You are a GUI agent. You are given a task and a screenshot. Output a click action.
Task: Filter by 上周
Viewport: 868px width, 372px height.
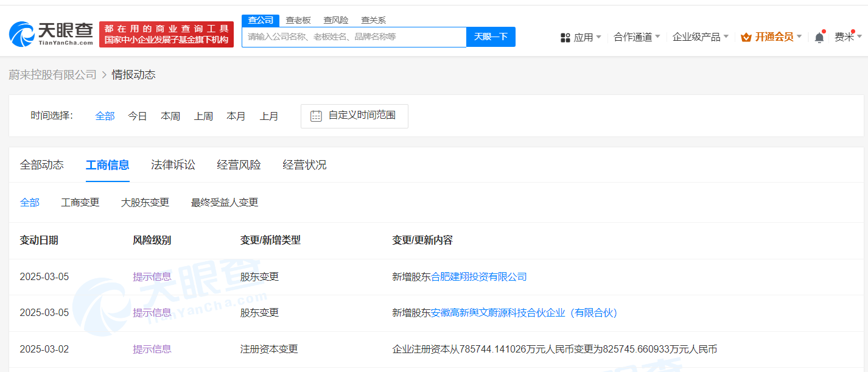tap(203, 116)
